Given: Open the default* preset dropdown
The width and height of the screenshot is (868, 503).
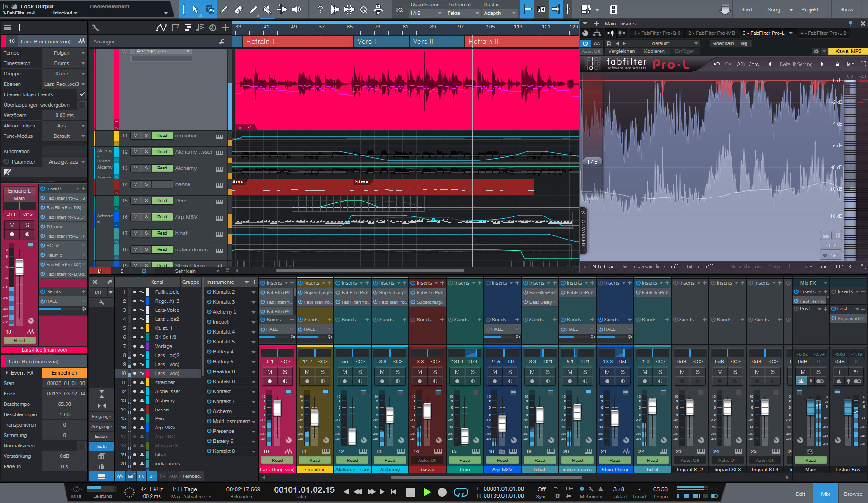Looking at the screenshot, I should (x=663, y=43).
